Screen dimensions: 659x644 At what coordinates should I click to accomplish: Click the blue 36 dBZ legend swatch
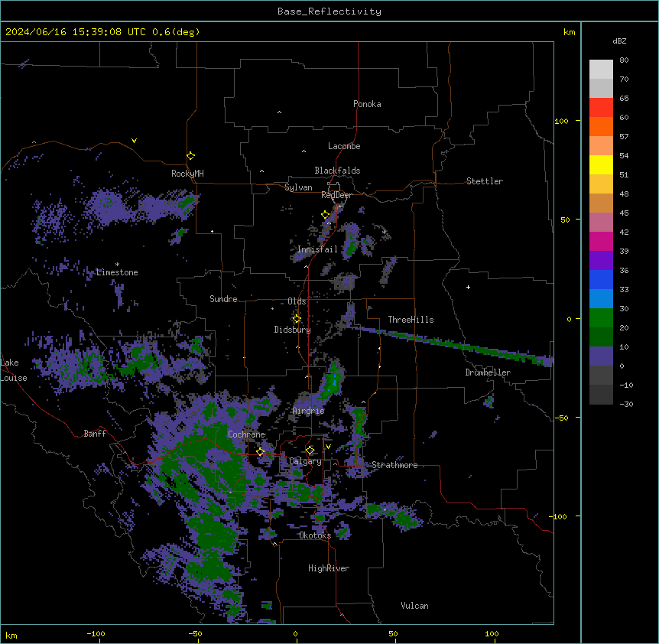click(601, 279)
